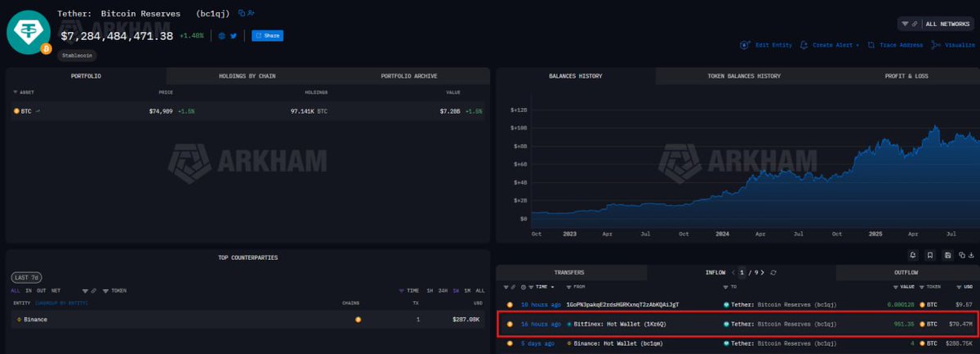The width and height of the screenshot is (980, 354).
Task: Go to previous inflow page arrow
Action: pyautogui.click(x=733, y=272)
